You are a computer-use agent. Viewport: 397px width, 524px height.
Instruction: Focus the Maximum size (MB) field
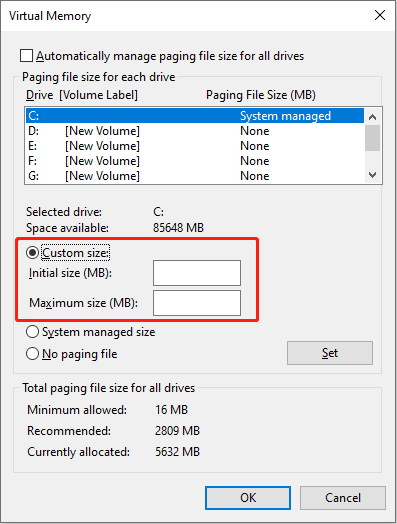click(x=197, y=303)
